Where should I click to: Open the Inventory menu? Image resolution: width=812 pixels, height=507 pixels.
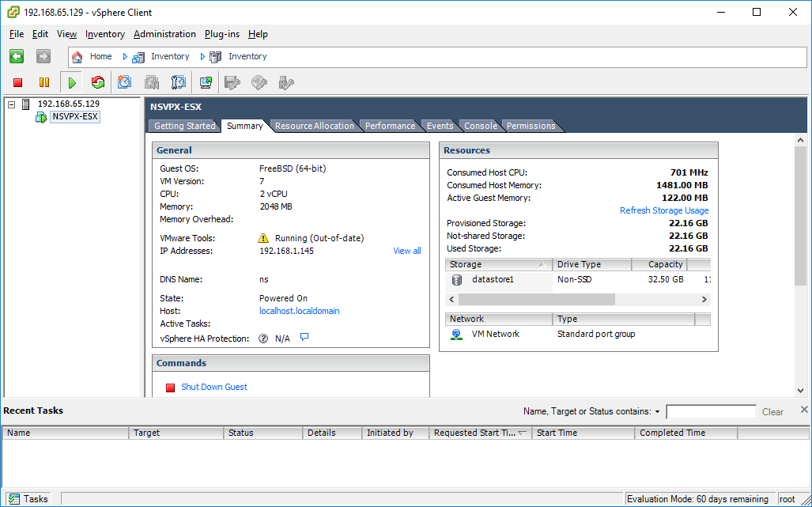(x=104, y=34)
